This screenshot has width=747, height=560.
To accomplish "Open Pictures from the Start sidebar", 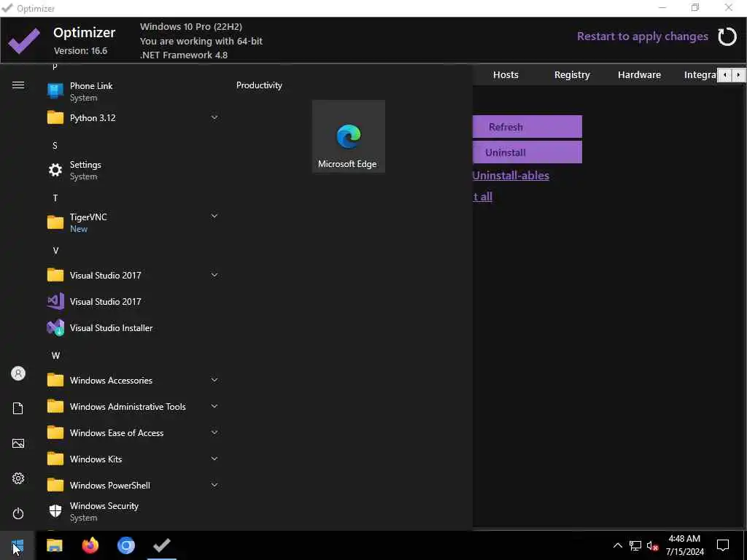I will click(18, 443).
